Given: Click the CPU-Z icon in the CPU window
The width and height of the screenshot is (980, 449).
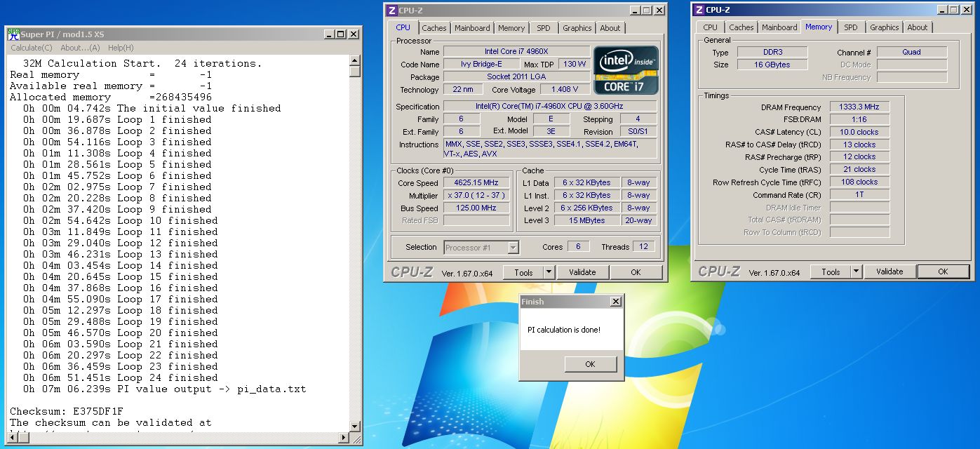Looking at the screenshot, I should pyautogui.click(x=391, y=11).
